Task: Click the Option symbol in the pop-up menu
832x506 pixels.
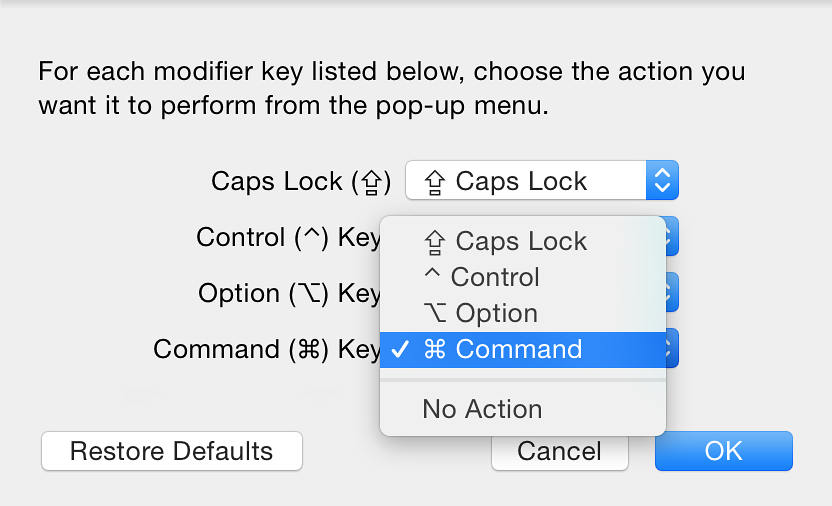Action: tap(435, 312)
